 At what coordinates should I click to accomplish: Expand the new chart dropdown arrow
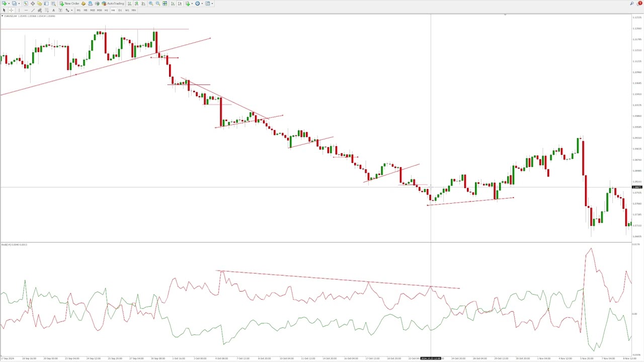click(x=9, y=4)
